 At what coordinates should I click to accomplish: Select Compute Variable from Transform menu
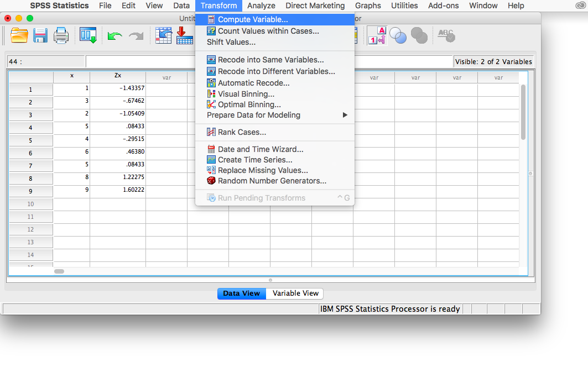pos(252,19)
